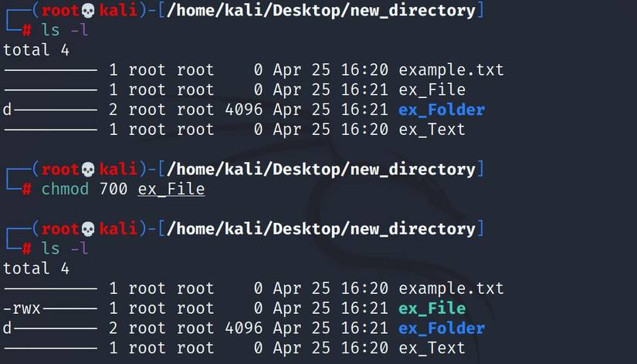Click the skull icon in the last prompt
This screenshot has height=364, width=637.
pos(88,229)
